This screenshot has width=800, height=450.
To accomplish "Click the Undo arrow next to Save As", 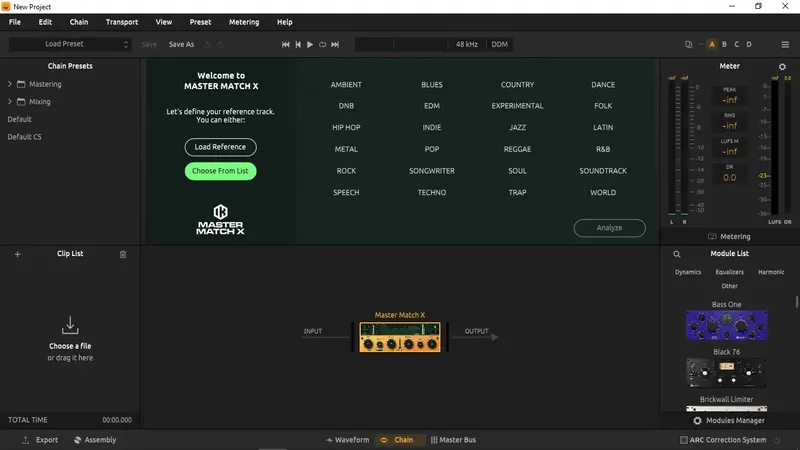I will pyautogui.click(x=208, y=44).
